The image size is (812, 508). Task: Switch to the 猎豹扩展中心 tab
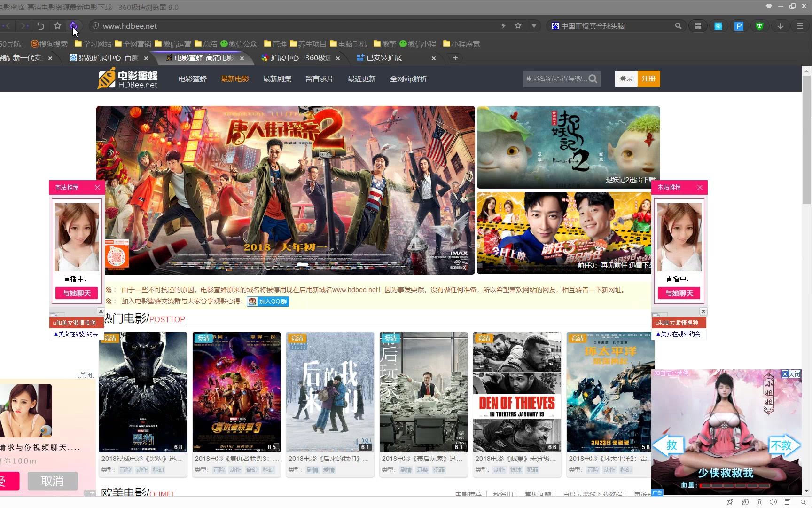(x=104, y=58)
